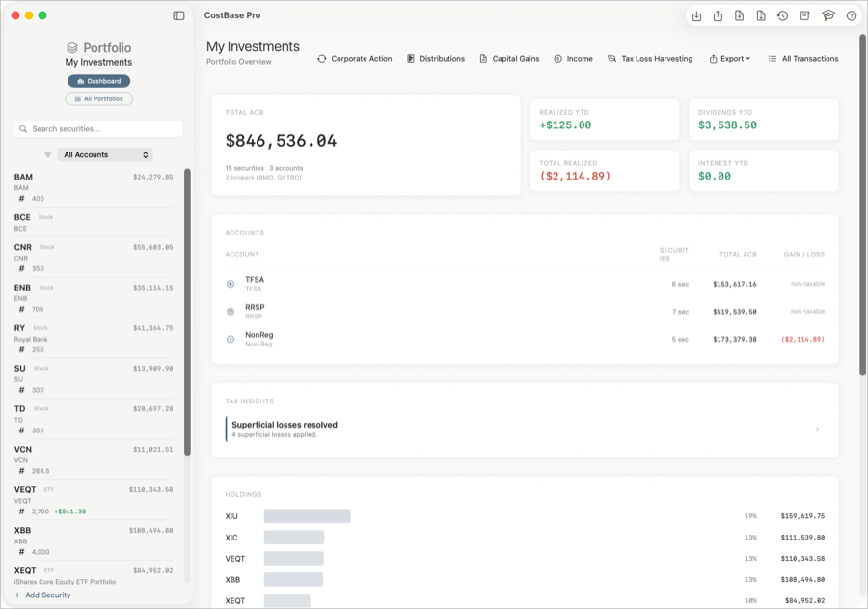Open All Transactions
868x609 pixels.
click(803, 58)
